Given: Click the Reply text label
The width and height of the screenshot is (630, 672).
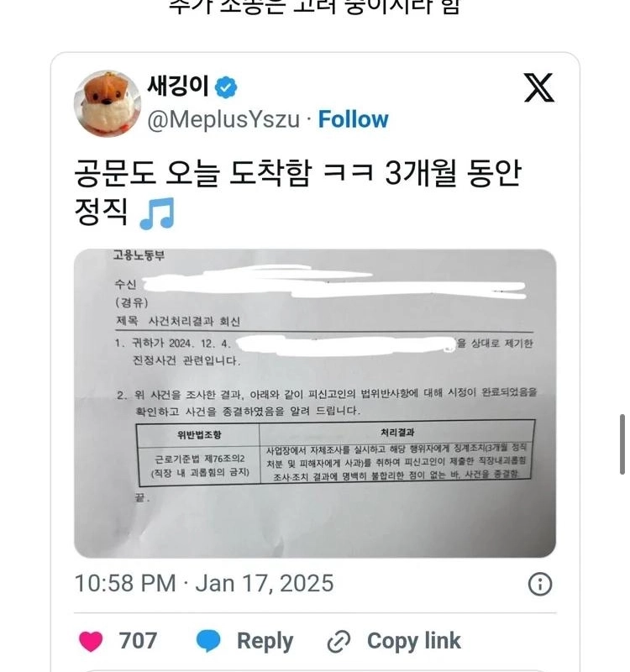Looking at the screenshot, I should pos(265,641).
